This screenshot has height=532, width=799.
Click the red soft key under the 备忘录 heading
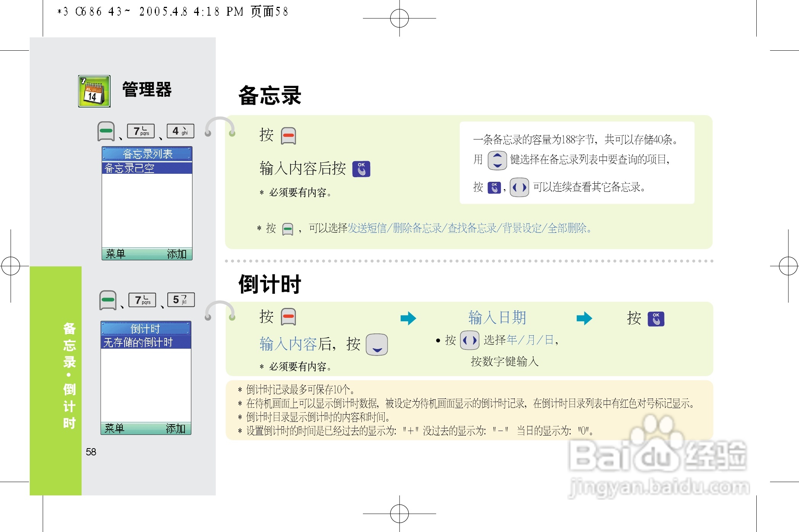click(x=289, y=136)
